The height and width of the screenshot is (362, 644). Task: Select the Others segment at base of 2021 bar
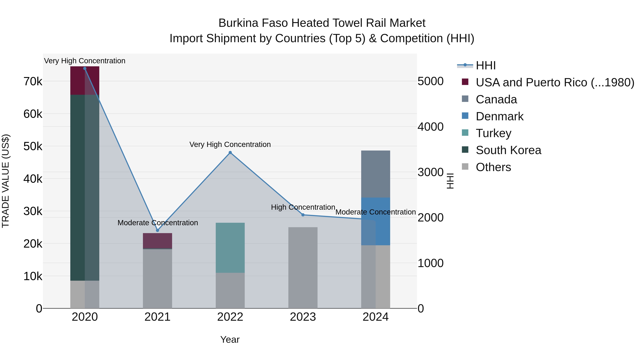tap(157, 279)
